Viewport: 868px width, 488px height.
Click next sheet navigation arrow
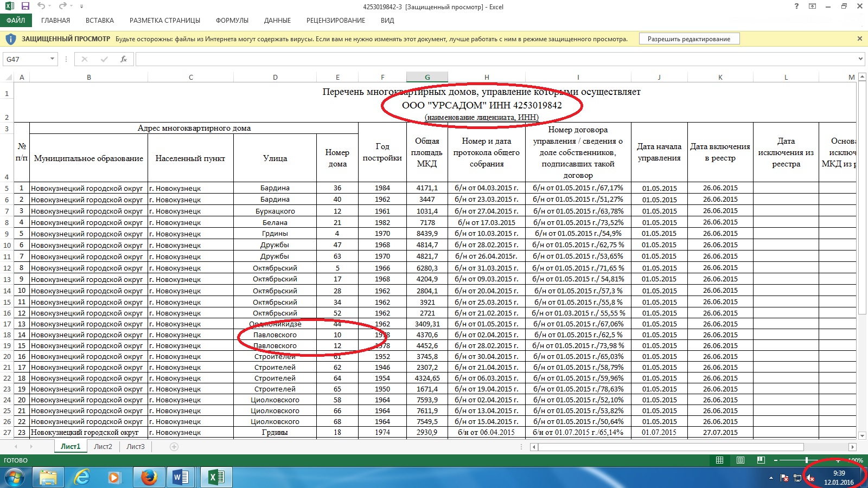(x=31, y=447)
